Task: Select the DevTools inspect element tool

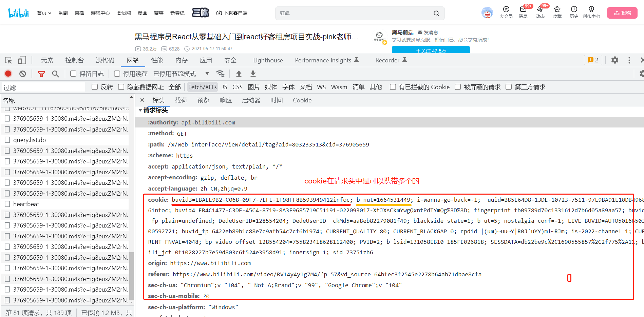Action: point(8,60)
